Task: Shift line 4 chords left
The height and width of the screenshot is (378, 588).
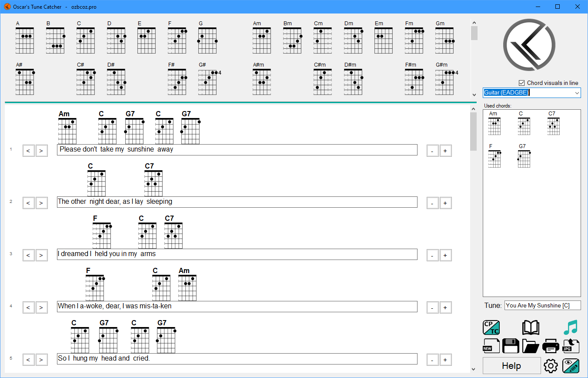Action: click(28, 307)
